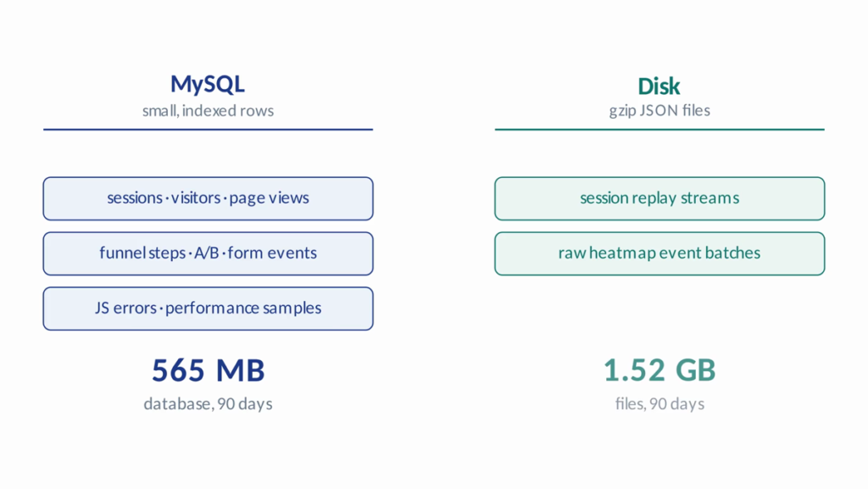868x489 pixels.
Task: Click the 'database, 90 days' caption
Action: [x=208, y=403]
